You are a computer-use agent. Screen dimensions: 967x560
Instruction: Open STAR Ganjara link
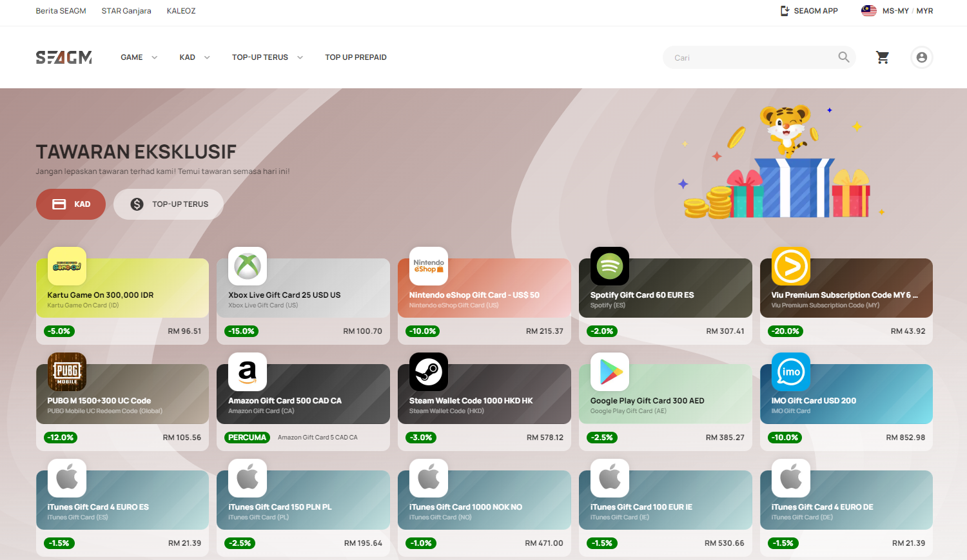pos(126,11)
